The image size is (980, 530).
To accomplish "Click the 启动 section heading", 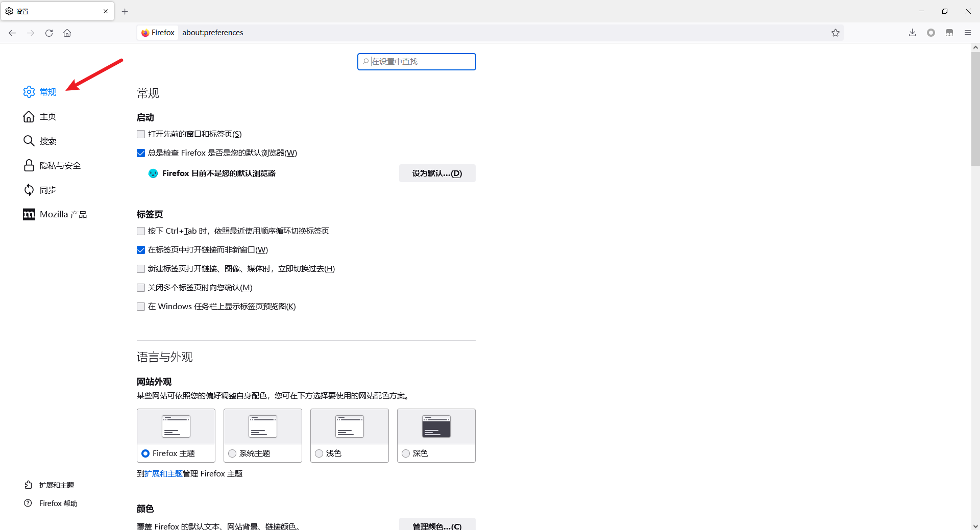I will click(x=145, y=118).
